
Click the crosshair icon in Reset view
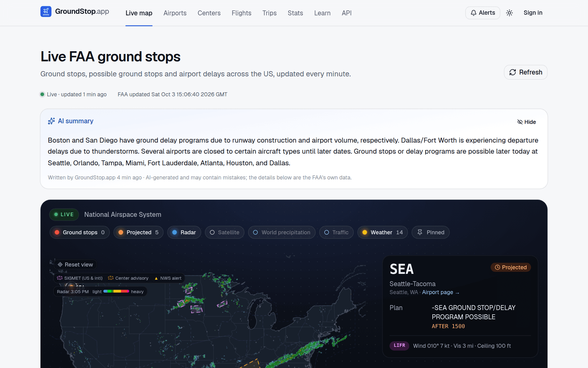coord(60,265)
